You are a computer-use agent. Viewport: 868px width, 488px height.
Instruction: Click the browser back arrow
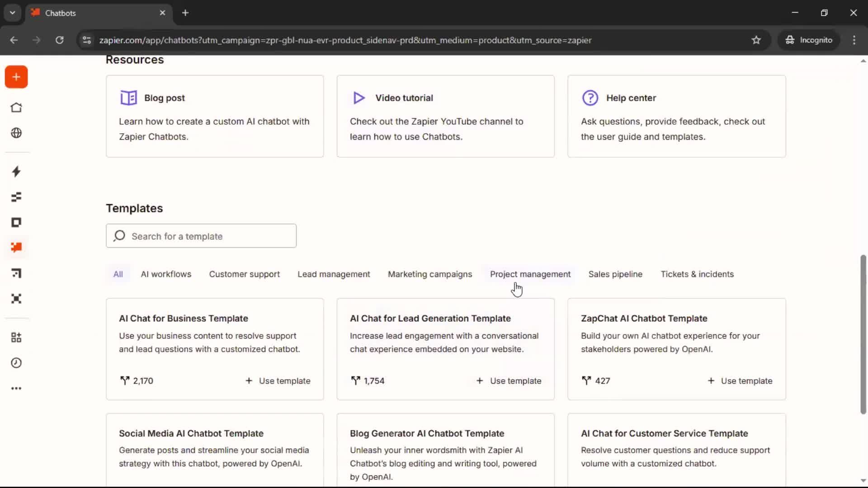coord(14,40)
